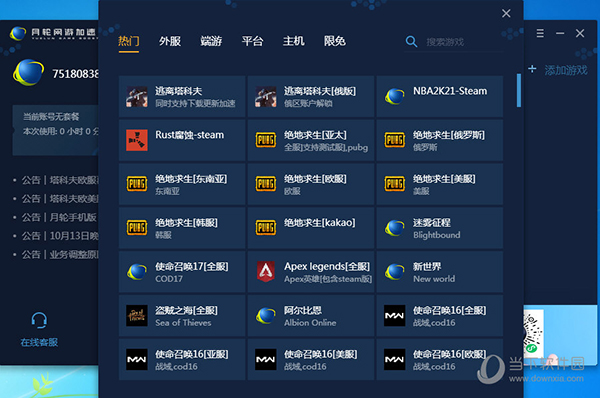Switch to the 主机 tab
This screenshot has height=398, width=600.
pos(293,41)
